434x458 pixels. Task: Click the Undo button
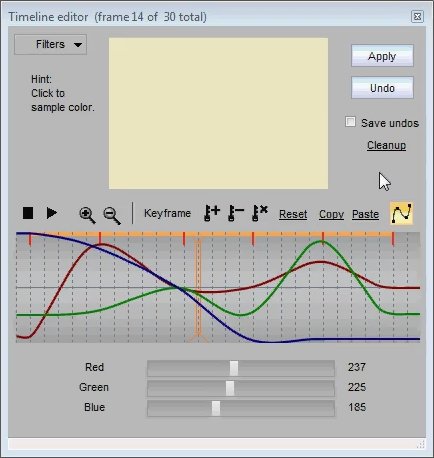pos(382,88)
